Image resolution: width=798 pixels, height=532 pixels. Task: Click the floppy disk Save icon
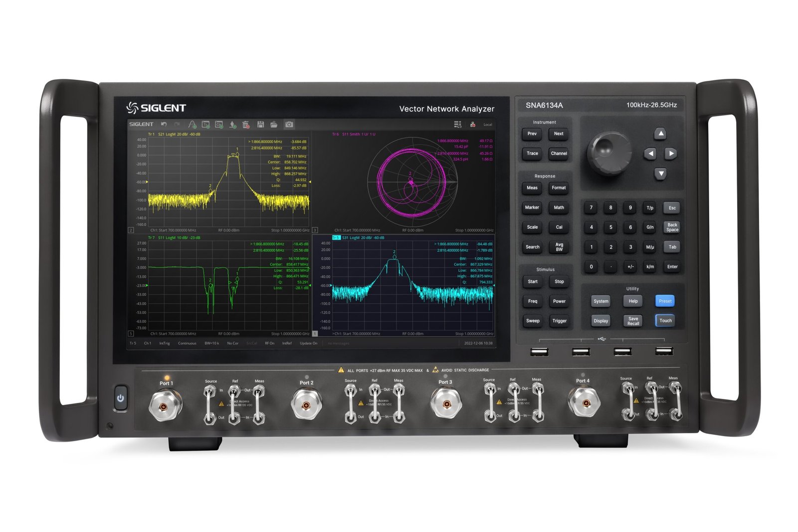point(260,124)
